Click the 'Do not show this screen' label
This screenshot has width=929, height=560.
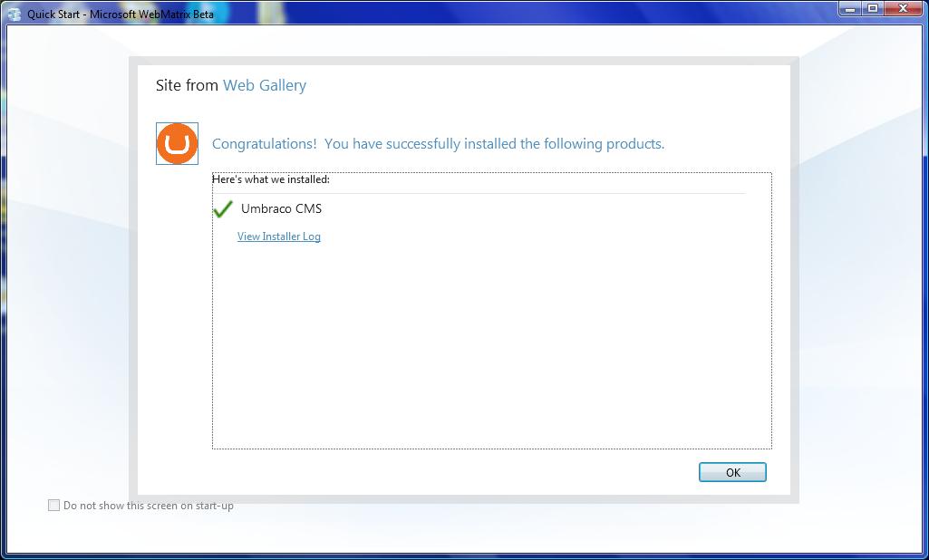tap(148, 506)
